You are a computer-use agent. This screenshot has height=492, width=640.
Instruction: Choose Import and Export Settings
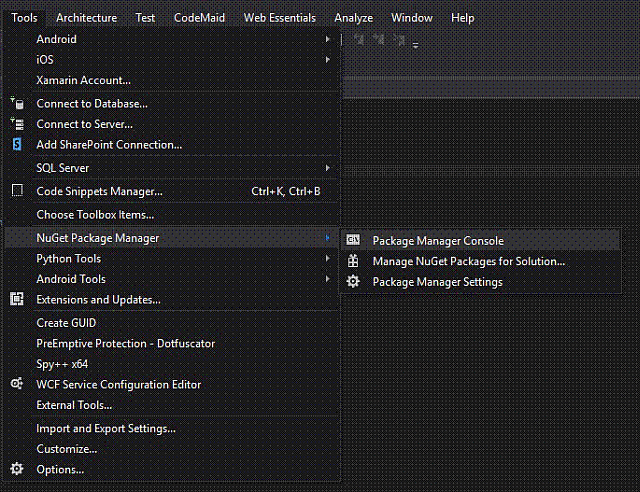[106, 428]
